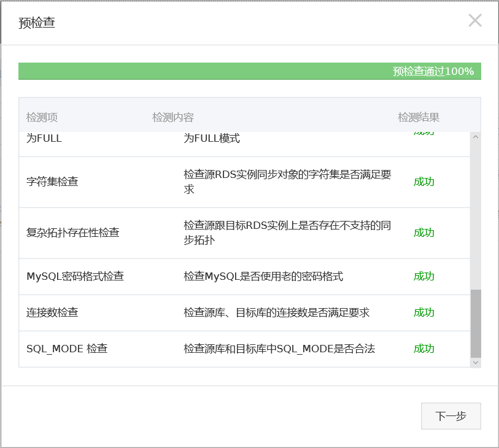Select the 检测内容 column header
The image size is (499, 448).
click(x=173, y=118)
